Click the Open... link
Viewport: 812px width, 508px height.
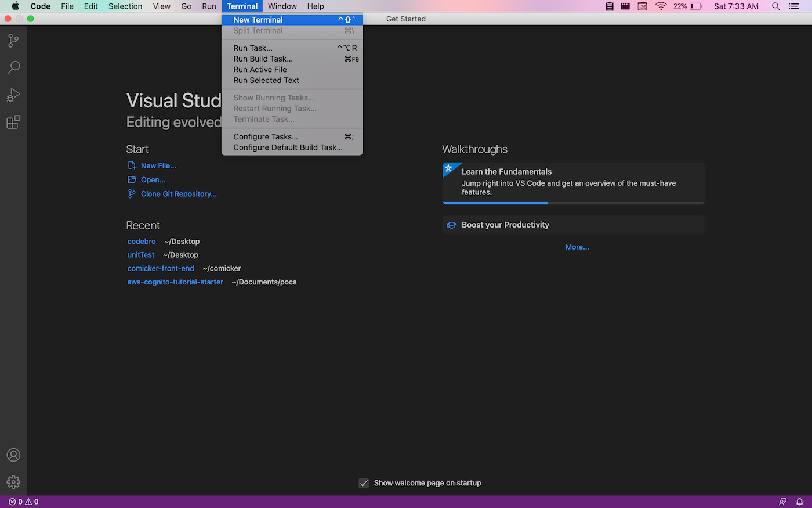pos(153,180)
